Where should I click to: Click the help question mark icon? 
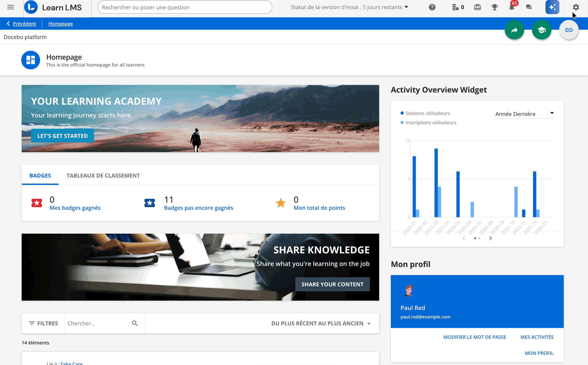tap(432, 7)
